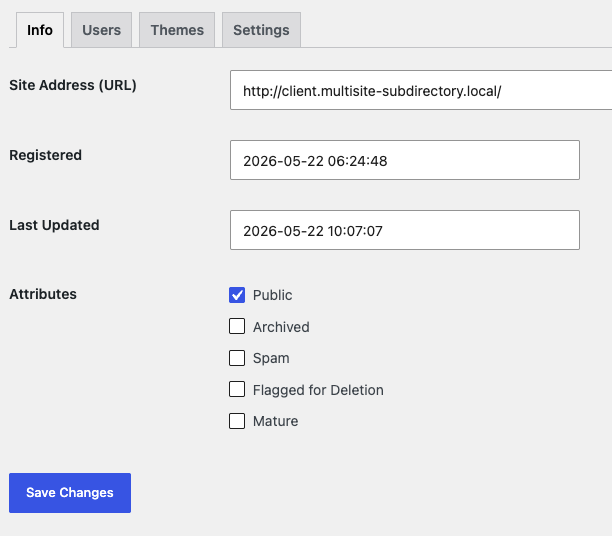Image resolution: width=612 pixels, height=536 pixels.
Task: Enable the Archived checkbox
Action: coord(237,326)
